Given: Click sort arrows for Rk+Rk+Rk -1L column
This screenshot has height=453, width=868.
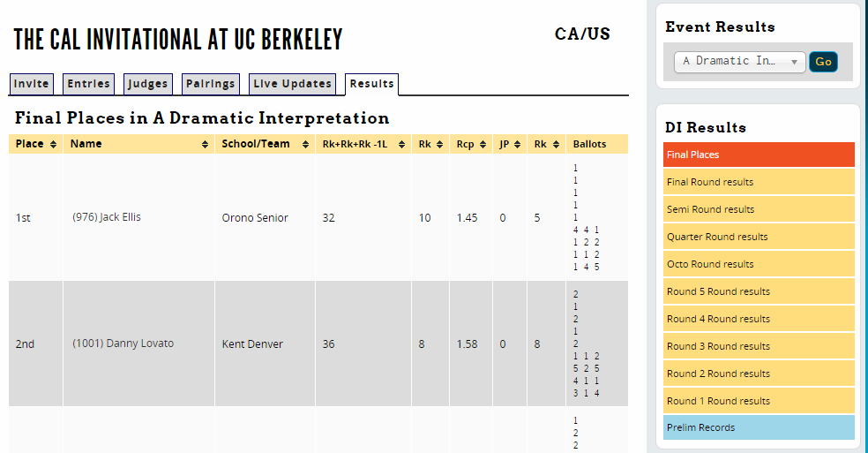Looking at the screenshot, I should (401, 144).
